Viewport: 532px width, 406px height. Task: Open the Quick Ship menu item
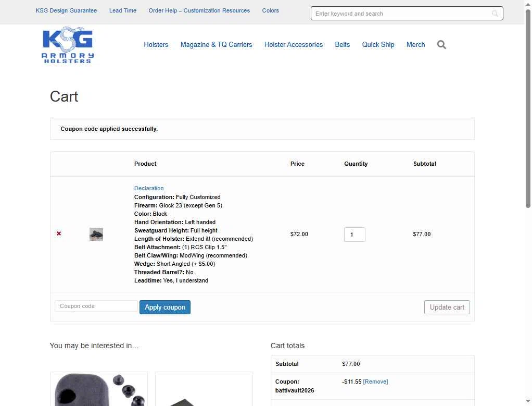coord(378,44)
